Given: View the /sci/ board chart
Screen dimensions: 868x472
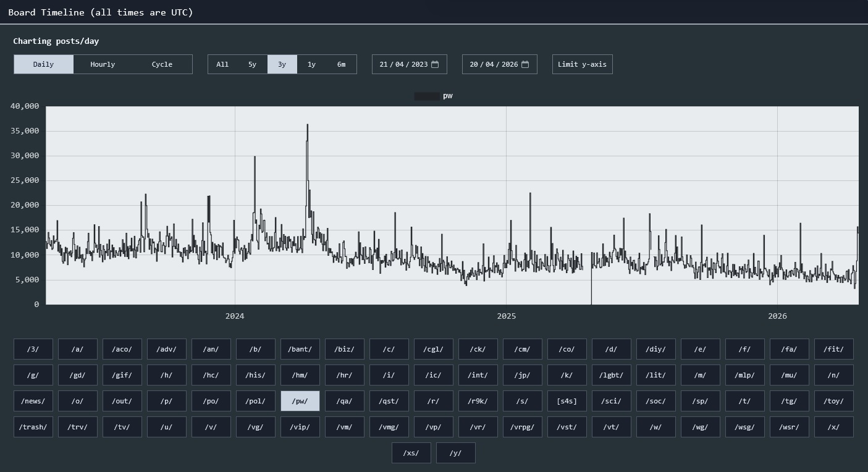Looking at the screenshot, I should 612,401.
